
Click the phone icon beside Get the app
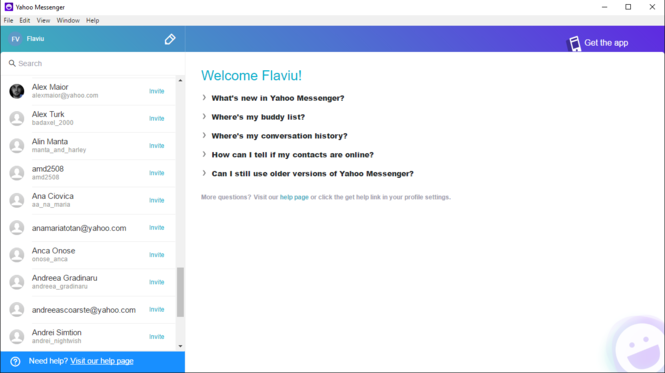(x=574, y=43)
